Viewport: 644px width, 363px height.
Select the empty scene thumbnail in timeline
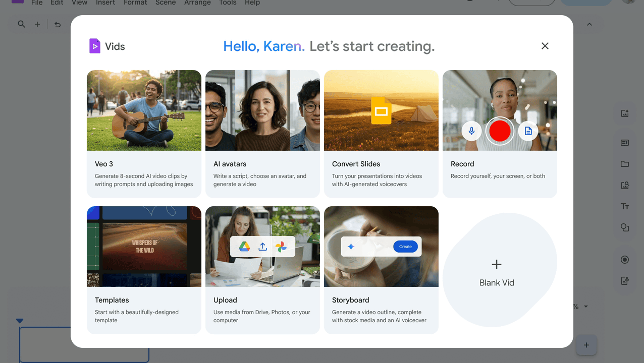coord(84,345)
